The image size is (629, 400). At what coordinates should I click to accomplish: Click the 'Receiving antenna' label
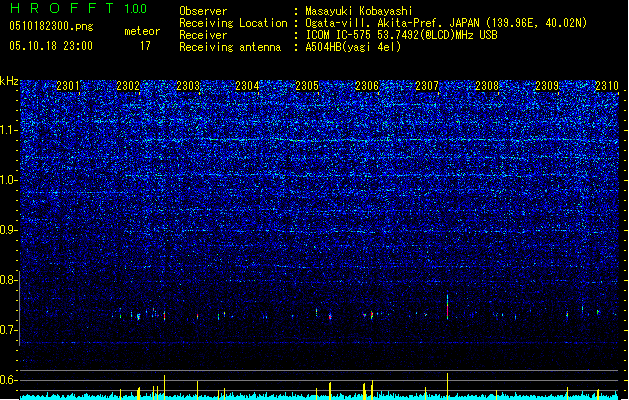click(230, 47)
